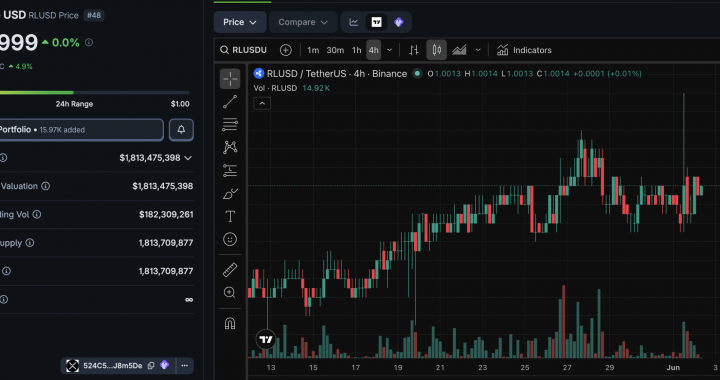Click the $182,309,261 trading volume value

coord(166,214)
